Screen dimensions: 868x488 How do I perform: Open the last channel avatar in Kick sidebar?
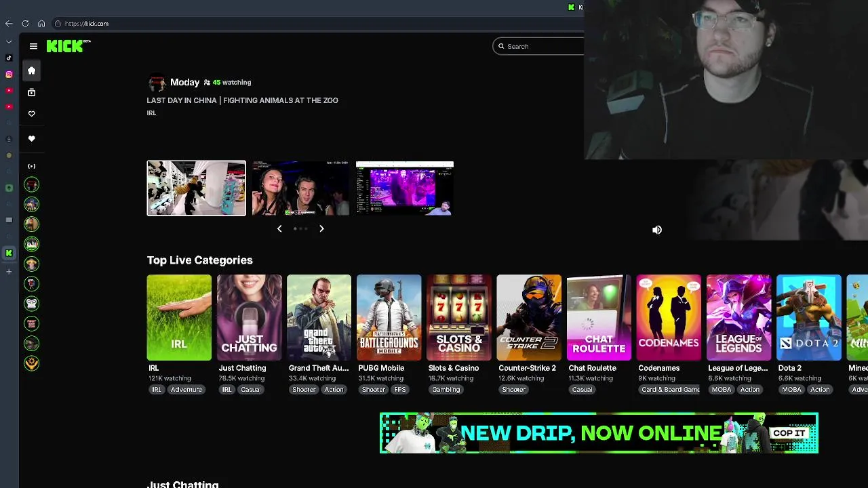(x=31, y=363)
